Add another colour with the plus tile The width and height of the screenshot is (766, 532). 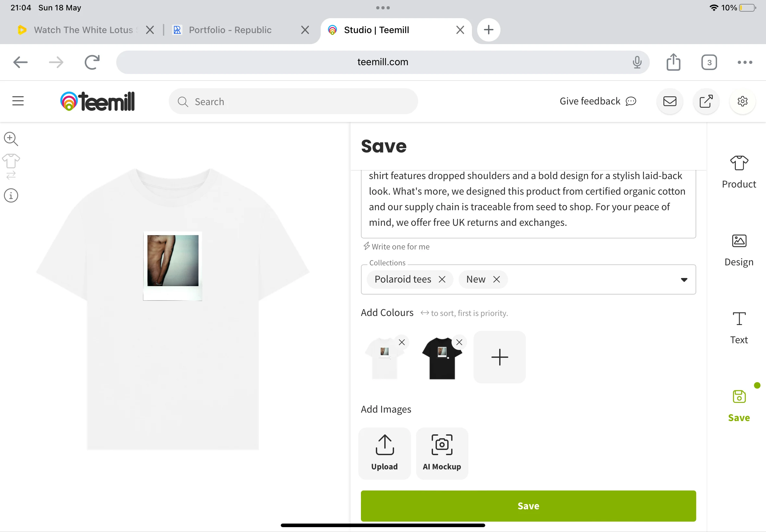pyautogui.click(x=500, y=357)
